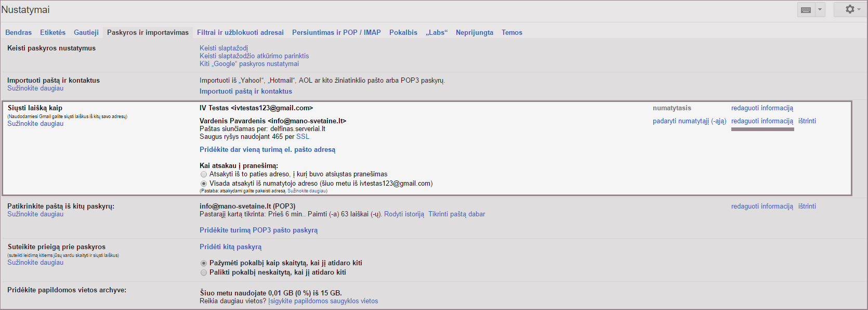Open 'Rodyti istoriją' link
Image resolution: width=868 pixels, height=310 pixels.
coord(404,214)
